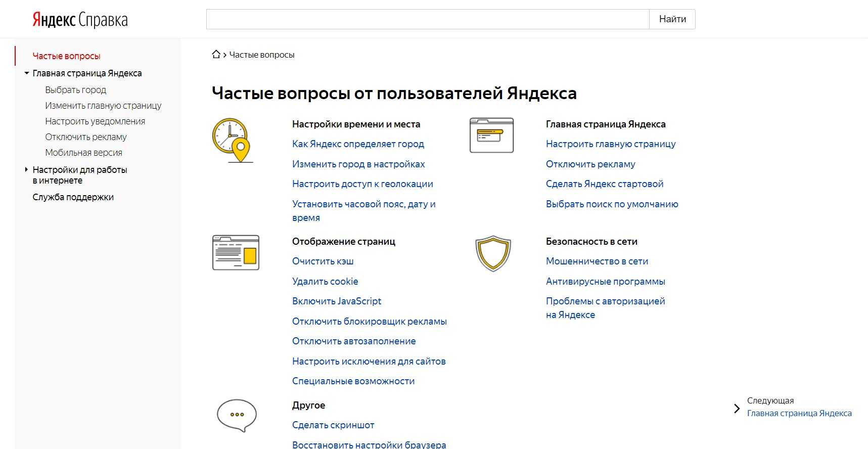Click the browser window icon for Главная страница
Screen dimensions: 868x449
491,136
